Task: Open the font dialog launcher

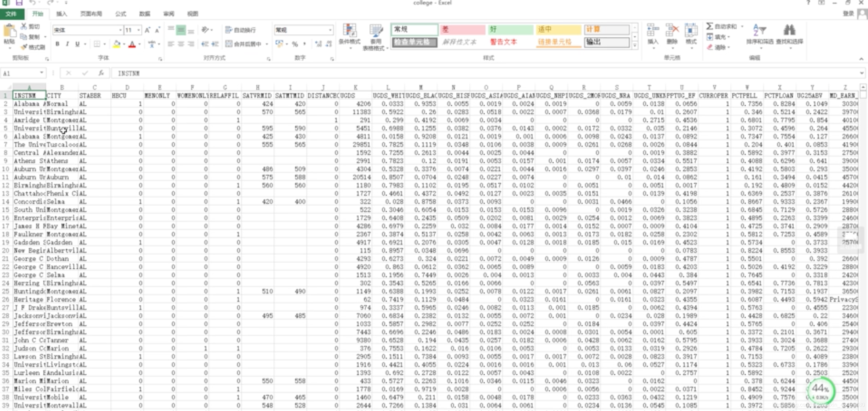Action: [160, 59]
